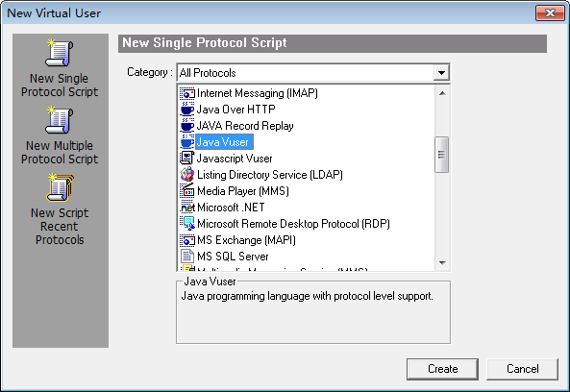Click the MS Exchange (MAPI) icon
The image size is (570, 392).
[x=187, y=240]
